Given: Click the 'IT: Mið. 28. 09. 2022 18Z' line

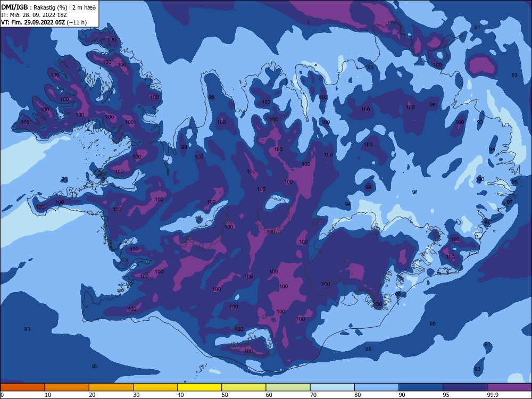Looking at the screenshot, I should coord(34,15).
